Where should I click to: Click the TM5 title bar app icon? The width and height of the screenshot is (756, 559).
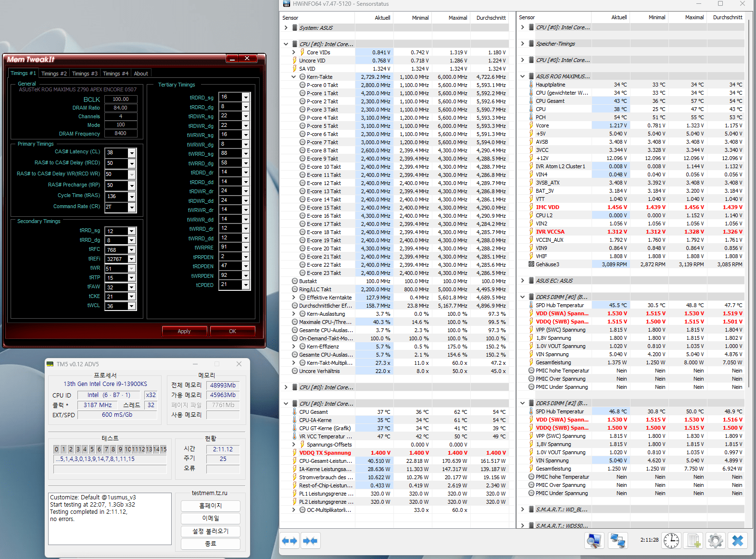point(50,364)
